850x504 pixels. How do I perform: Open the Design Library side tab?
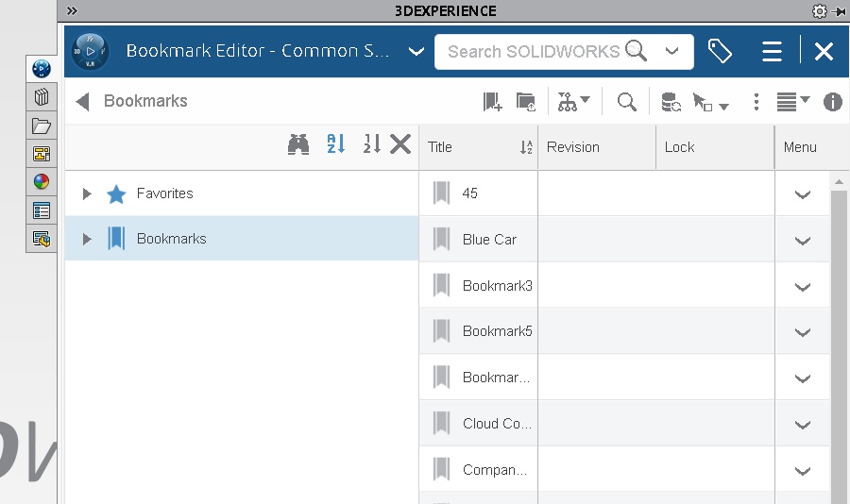[x=41, y=97]
